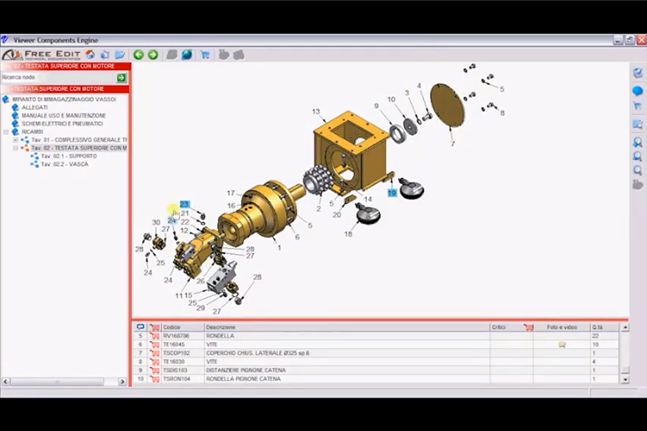This screenshot has height=431, width=647.
Task: Expand Tav. 01 Complessivo Generale node
Action: point(15,140)
